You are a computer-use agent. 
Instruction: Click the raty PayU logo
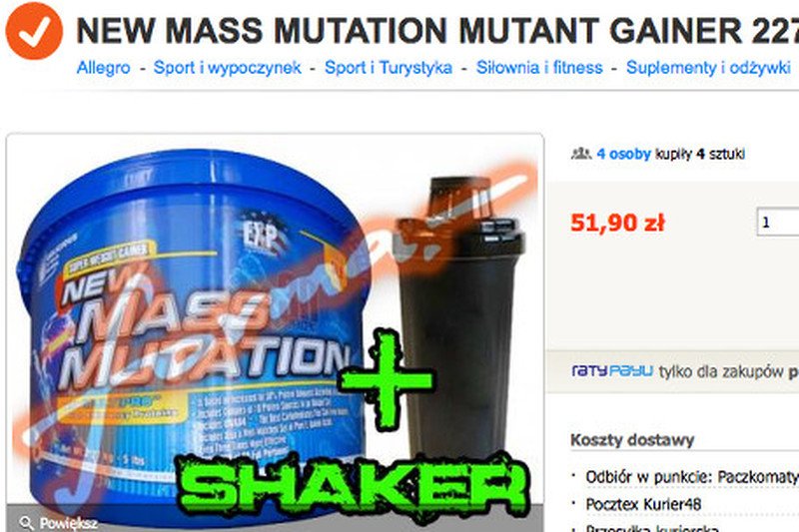612,371
